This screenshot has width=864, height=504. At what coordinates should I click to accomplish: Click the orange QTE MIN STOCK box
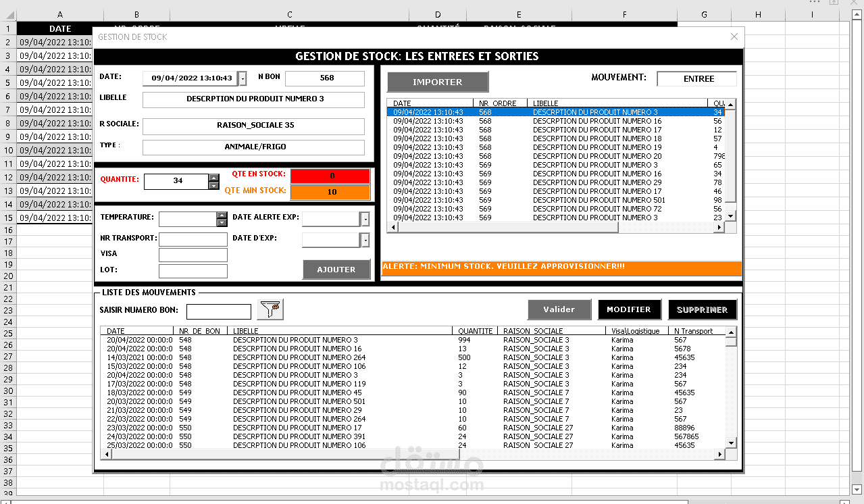[330, 193]
